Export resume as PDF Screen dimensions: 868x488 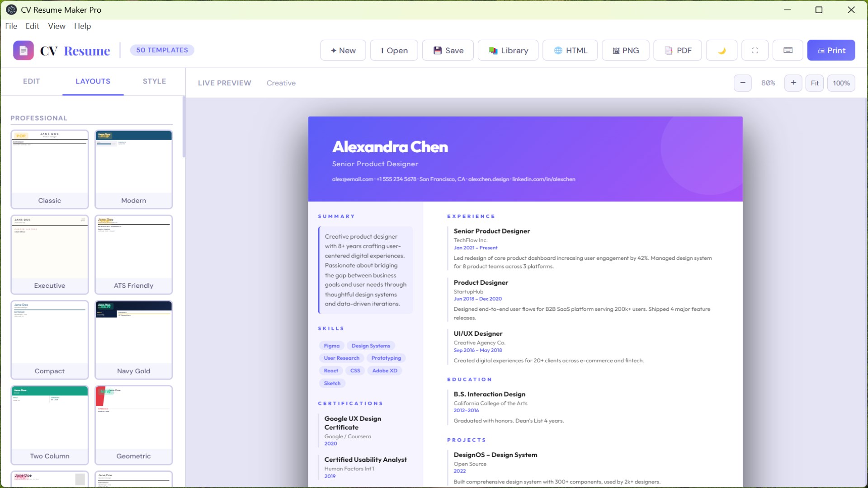(x=677, y=51)
